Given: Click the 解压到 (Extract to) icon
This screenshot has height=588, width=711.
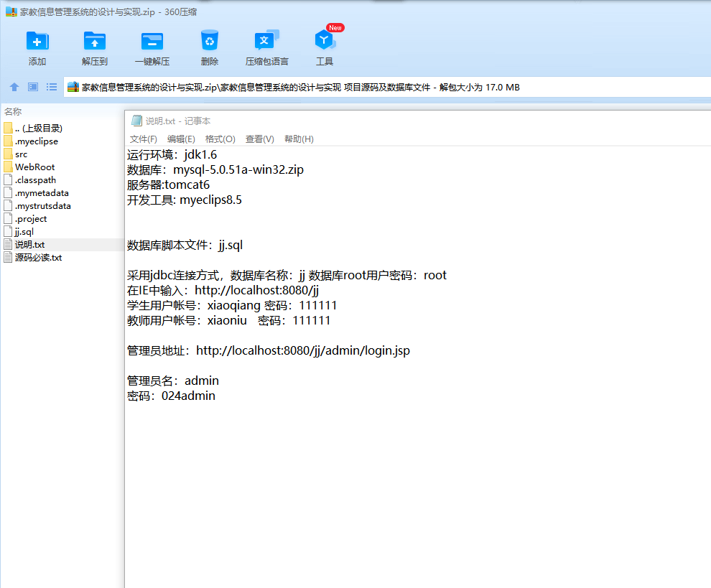Looking at the screenshot, I should [x=94, y=41].
